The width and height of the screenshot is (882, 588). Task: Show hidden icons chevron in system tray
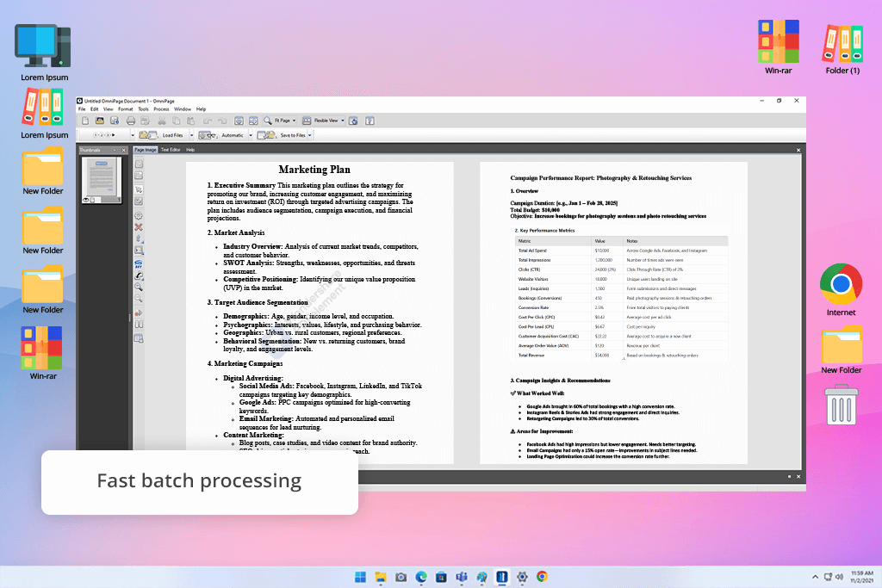pyautogui.click(x=815, y=577)
